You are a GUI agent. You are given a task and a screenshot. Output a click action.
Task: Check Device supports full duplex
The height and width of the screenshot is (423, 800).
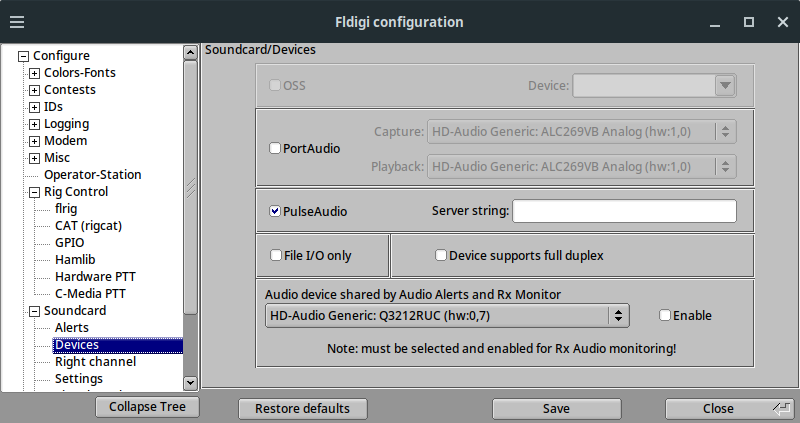441,255
